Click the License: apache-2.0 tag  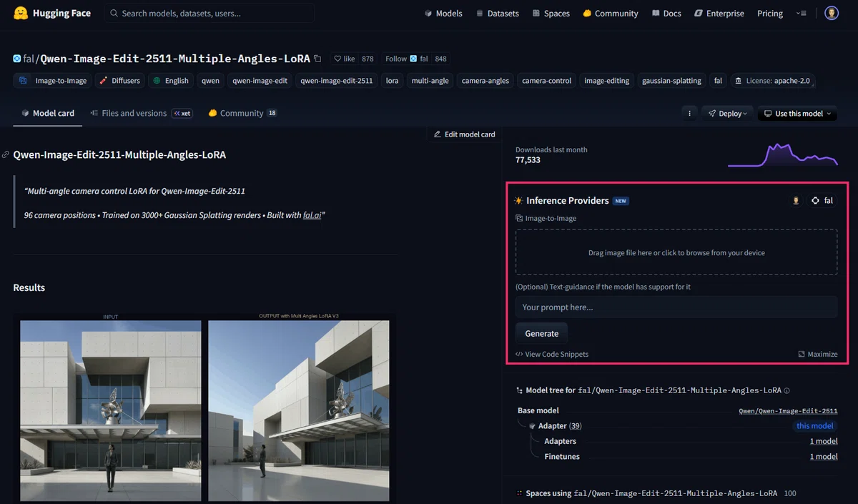click(772, 81)
